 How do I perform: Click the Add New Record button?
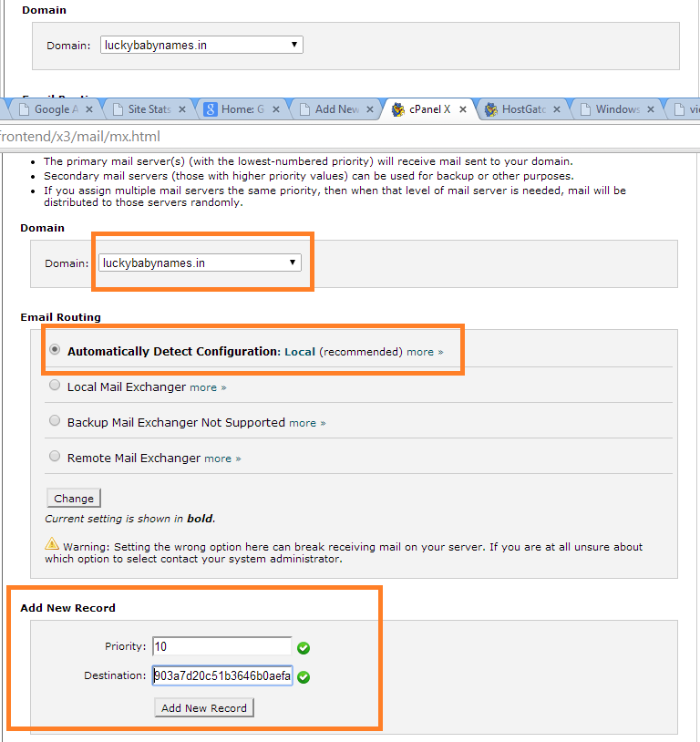(204, 708)
